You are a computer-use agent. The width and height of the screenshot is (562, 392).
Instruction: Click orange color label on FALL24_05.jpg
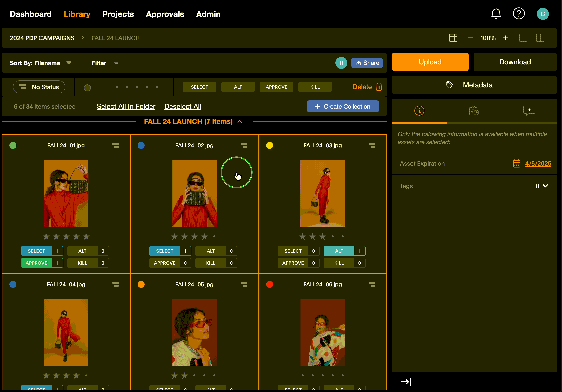(141, 284)
